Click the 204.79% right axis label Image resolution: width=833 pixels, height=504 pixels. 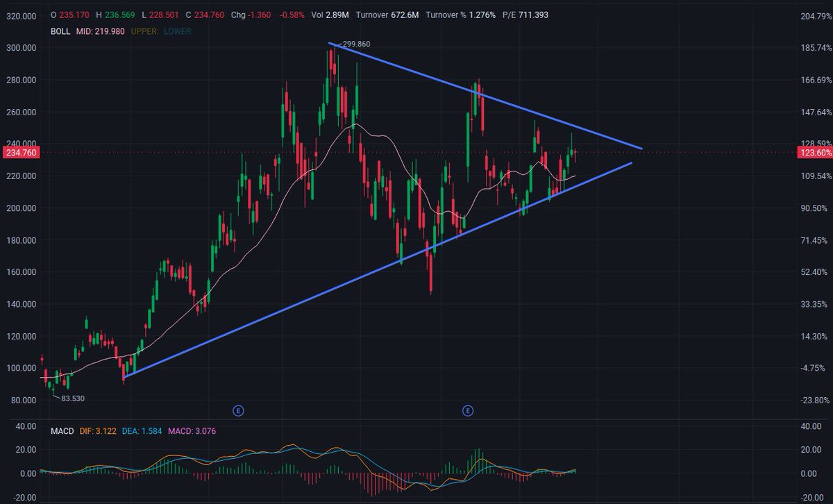click(816, 15)
